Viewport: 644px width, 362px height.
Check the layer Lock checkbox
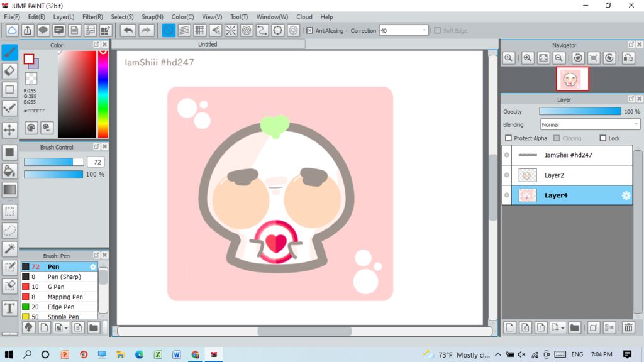pyautogui.click(x=603, y=138)
